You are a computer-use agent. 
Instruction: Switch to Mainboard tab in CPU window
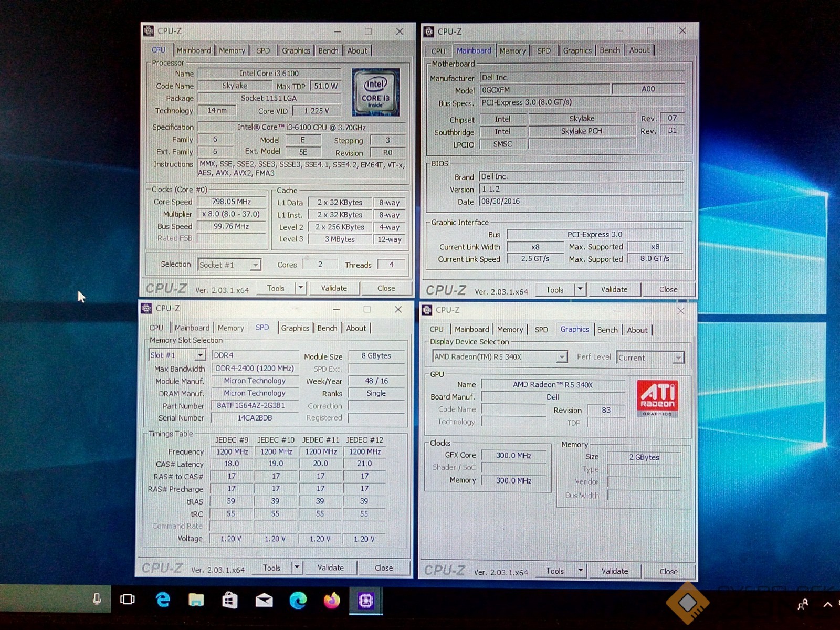pos(194,50)
